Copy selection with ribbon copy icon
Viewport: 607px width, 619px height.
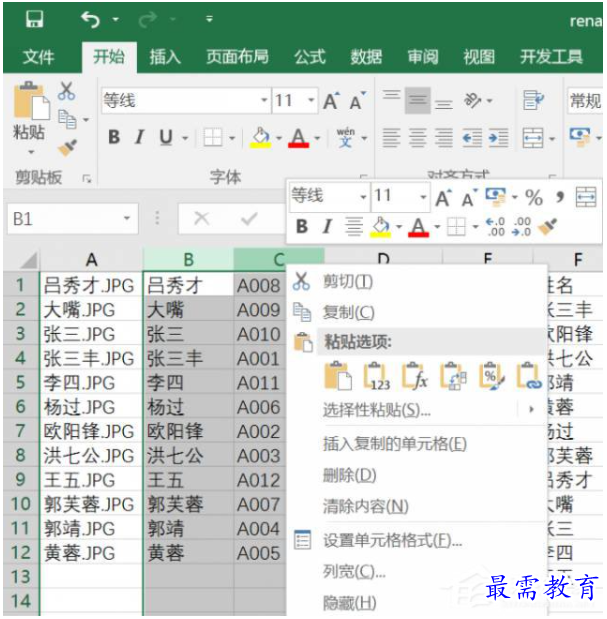click(67, 119)
